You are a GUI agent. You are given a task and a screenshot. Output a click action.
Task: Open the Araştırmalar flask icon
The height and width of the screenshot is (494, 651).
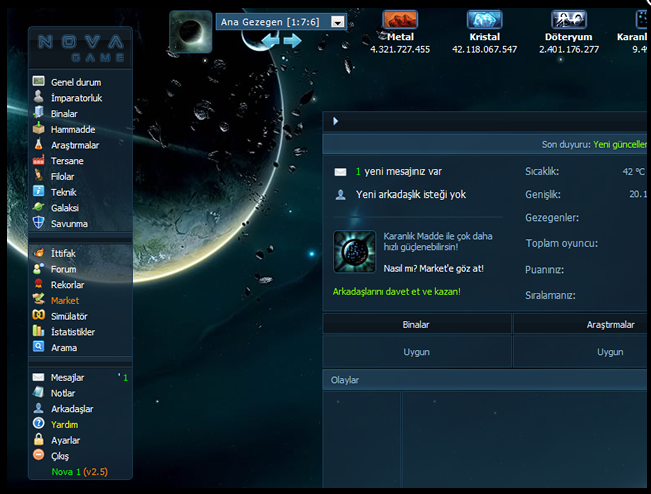click(39, 144)
